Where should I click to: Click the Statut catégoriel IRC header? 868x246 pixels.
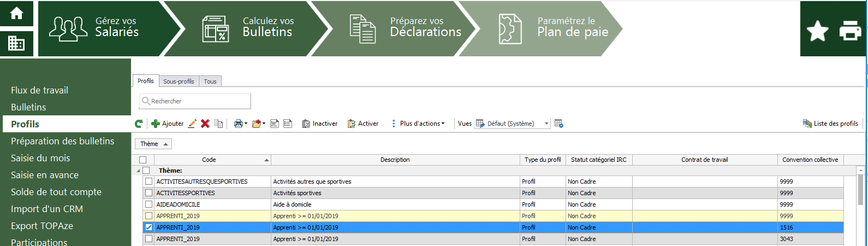(599, 160)
